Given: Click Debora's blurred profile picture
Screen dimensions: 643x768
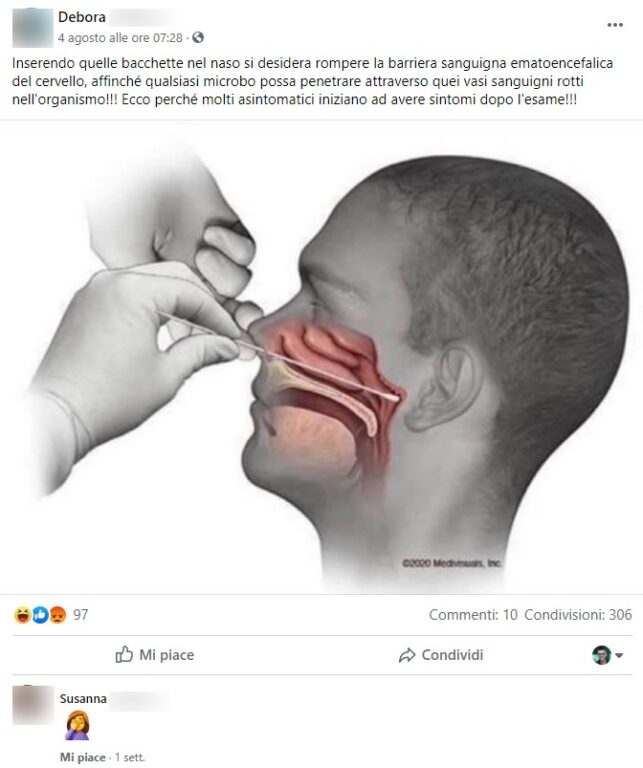Looking at the screenshot, I should (32, 28).
